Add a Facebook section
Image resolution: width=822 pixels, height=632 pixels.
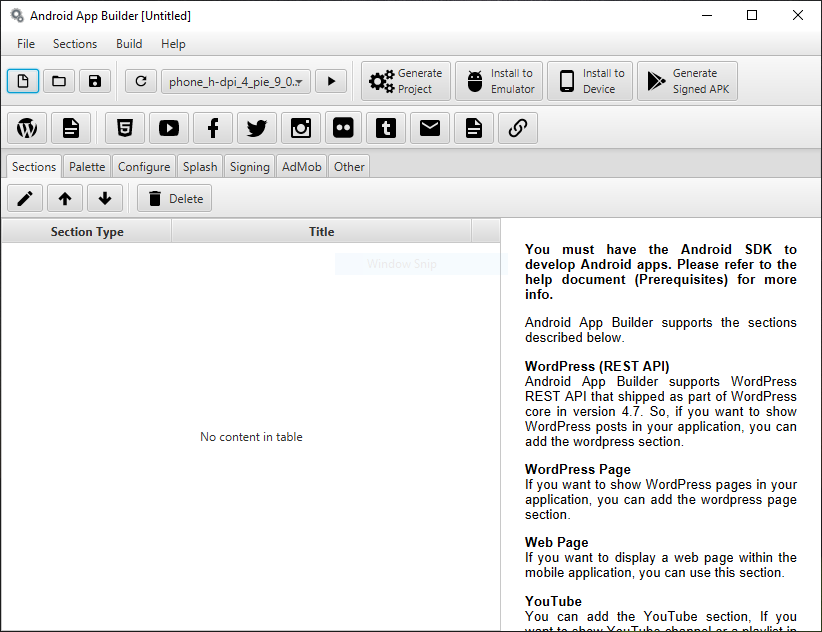point(213,128)
